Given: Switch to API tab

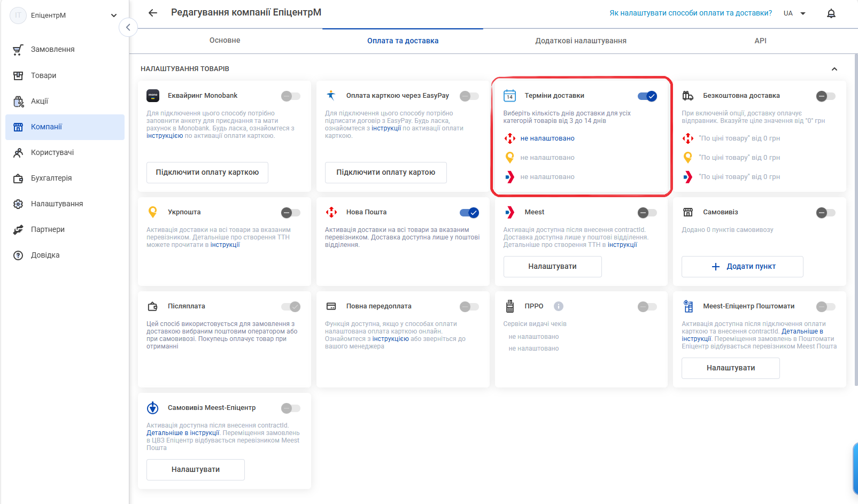Looking at the screenshot, I should [x=760, y=41].
